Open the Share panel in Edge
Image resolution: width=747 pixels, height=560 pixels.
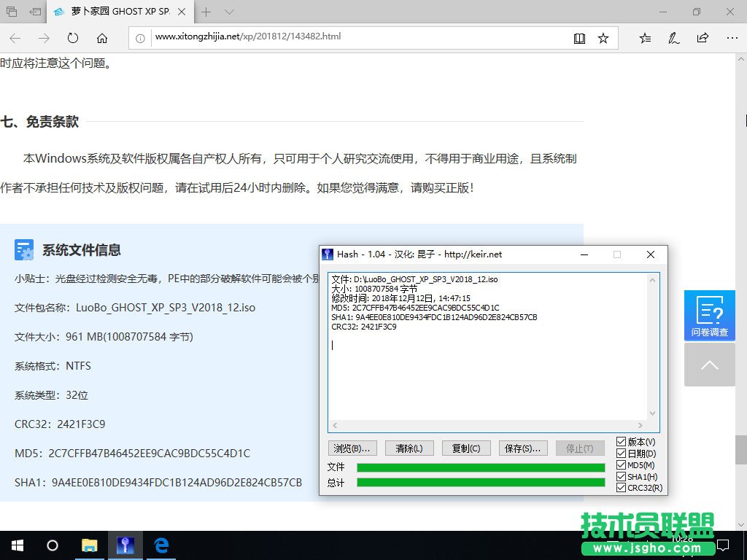click(x=703, y=38)
